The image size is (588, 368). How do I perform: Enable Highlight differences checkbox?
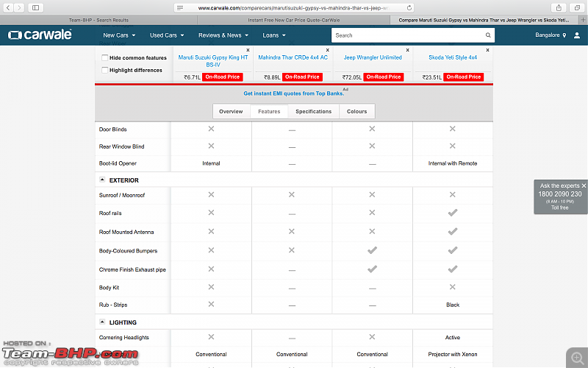[104, 70]
